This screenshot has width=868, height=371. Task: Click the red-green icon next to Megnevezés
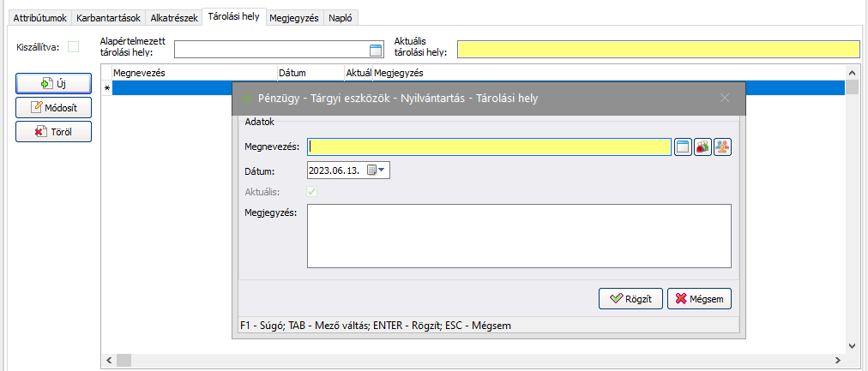click(702, 147)
